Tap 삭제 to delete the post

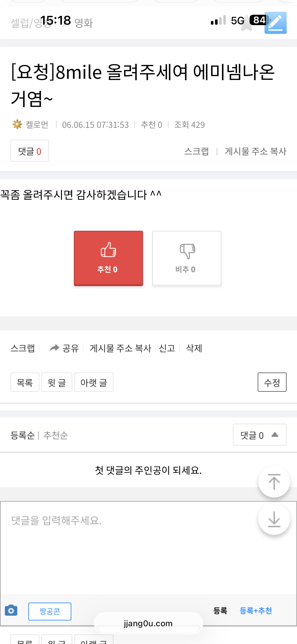coord(194,348)
